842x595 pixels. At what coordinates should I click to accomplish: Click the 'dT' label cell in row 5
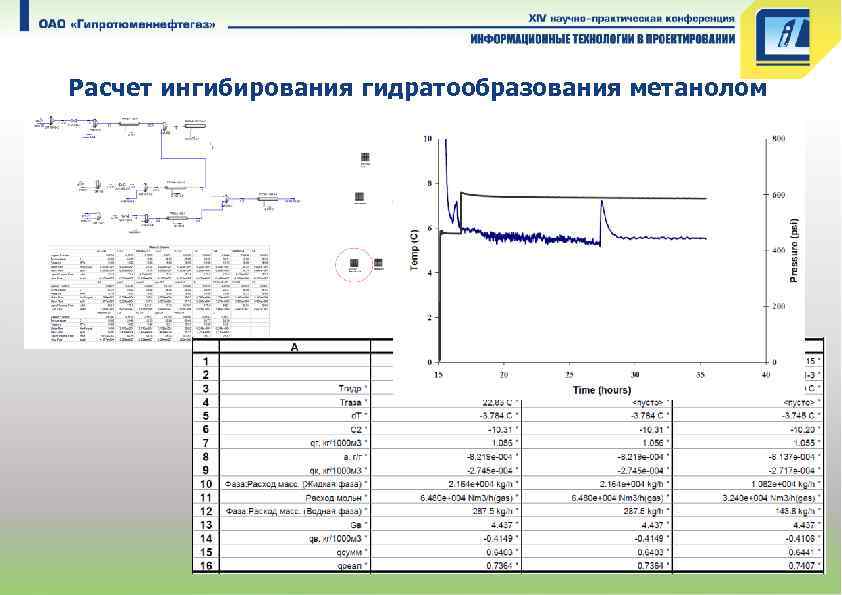coord(295,416)
